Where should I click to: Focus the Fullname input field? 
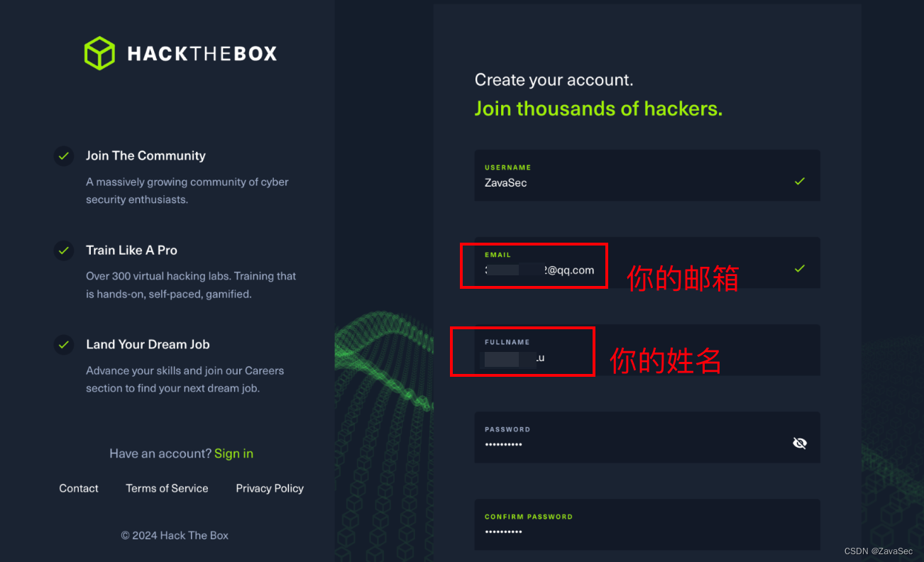point(647,350)
